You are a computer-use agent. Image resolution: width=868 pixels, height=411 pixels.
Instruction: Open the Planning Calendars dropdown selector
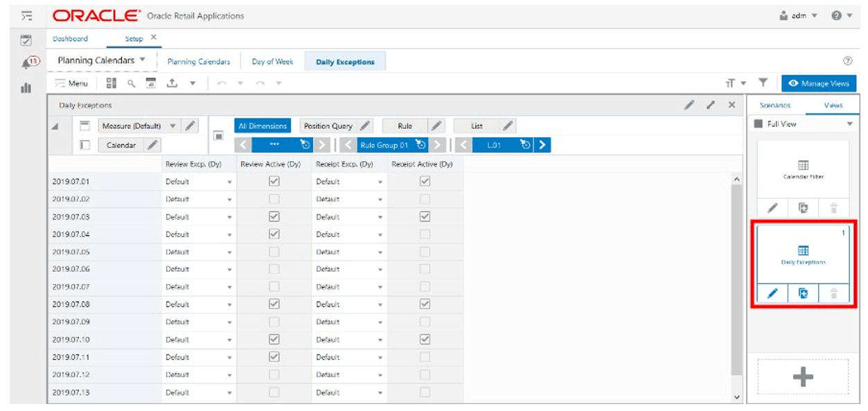click(102, 60)
